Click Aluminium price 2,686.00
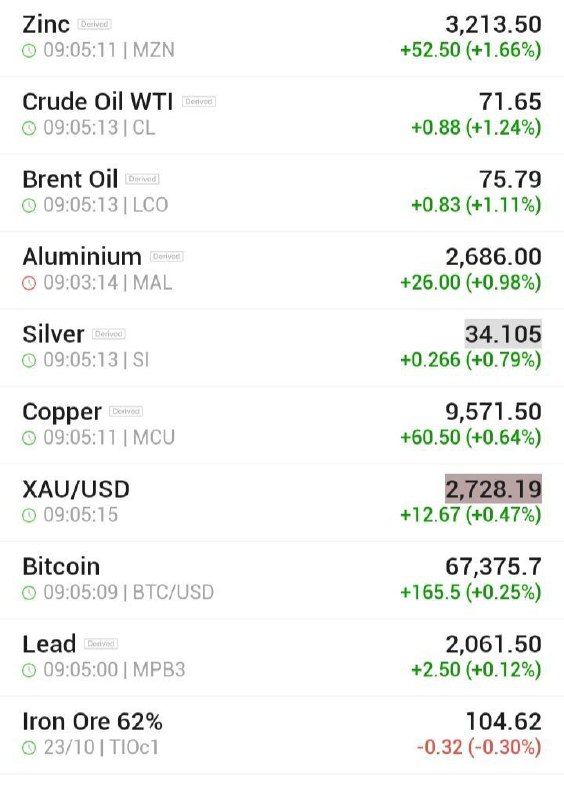Viewport: 564px width, 800px height. 493,257
